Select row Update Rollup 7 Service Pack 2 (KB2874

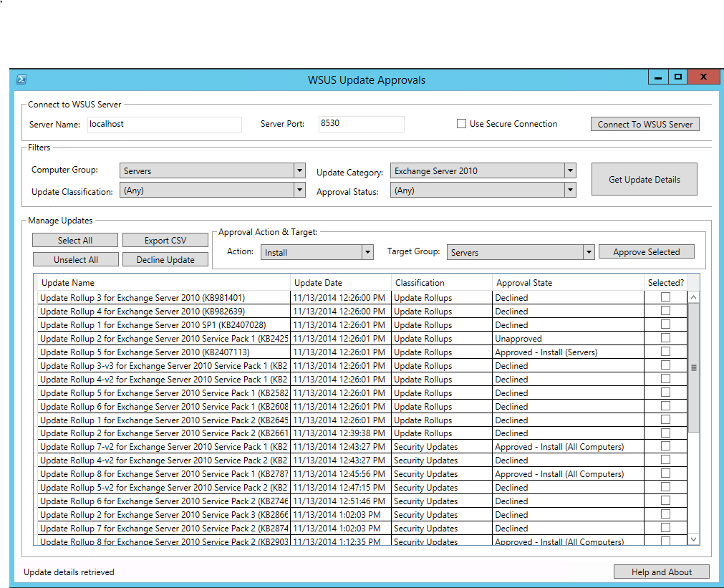(x=362, y=528)
